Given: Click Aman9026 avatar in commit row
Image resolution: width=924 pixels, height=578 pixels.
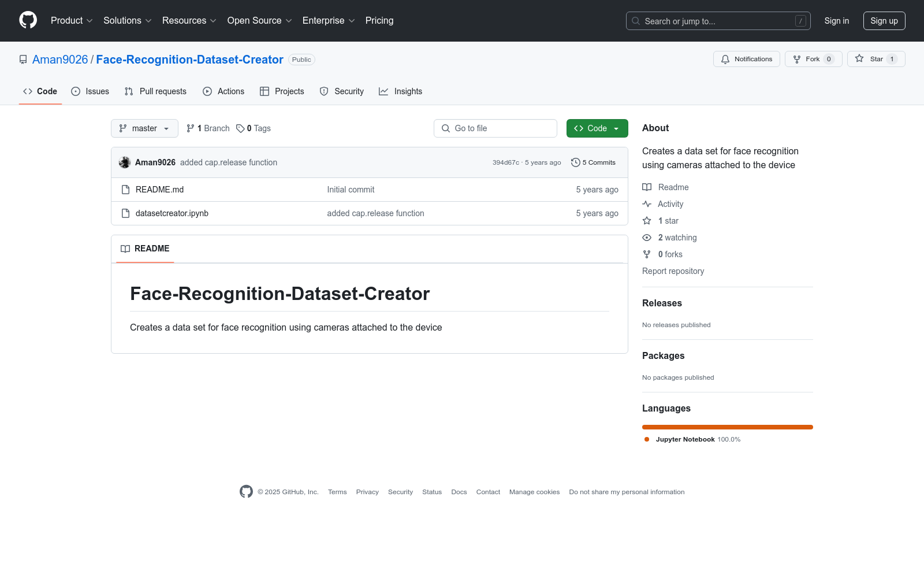Looking at the screenshot, I should (125, 162).
